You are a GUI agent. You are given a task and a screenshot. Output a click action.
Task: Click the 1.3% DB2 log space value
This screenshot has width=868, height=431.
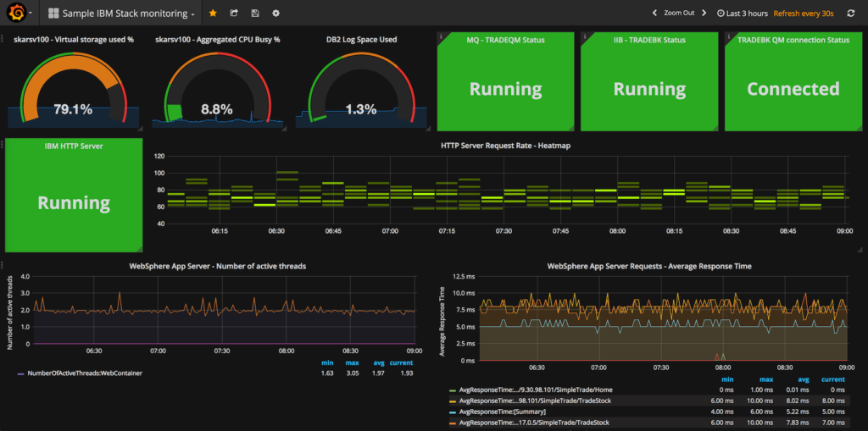point(361,109)
